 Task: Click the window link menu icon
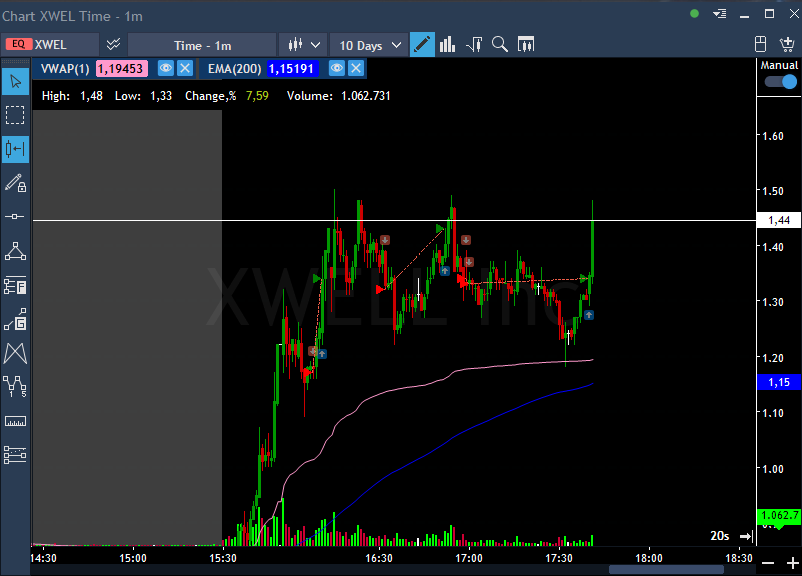tap(720, 14)
